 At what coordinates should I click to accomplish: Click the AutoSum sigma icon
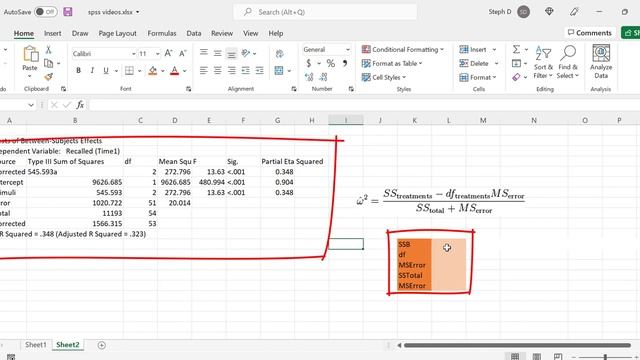click(x=516, y=49)
